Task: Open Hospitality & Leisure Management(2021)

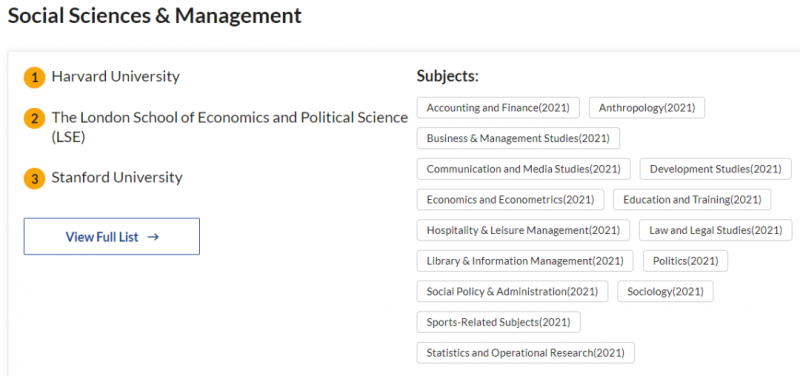Action: (523, 230)
